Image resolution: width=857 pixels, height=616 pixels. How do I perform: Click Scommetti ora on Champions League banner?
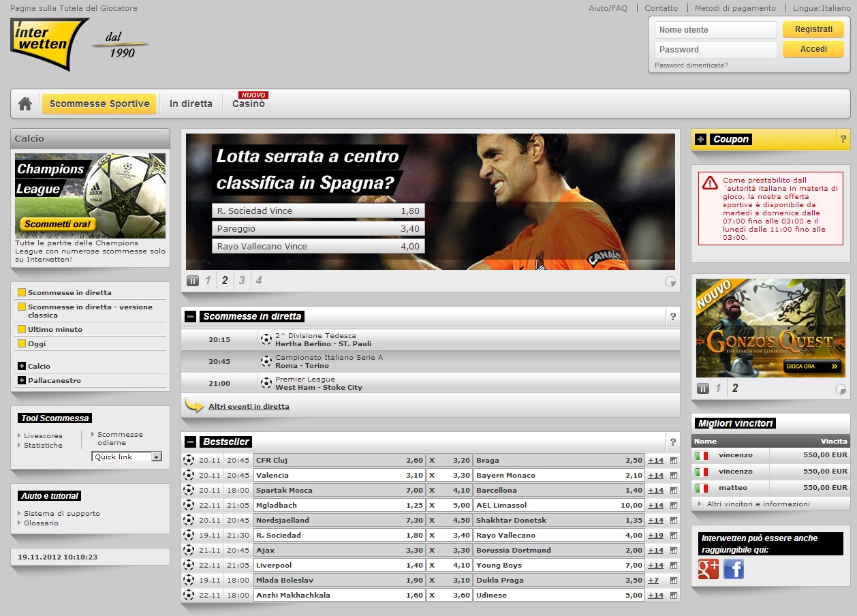pos(57,224)
